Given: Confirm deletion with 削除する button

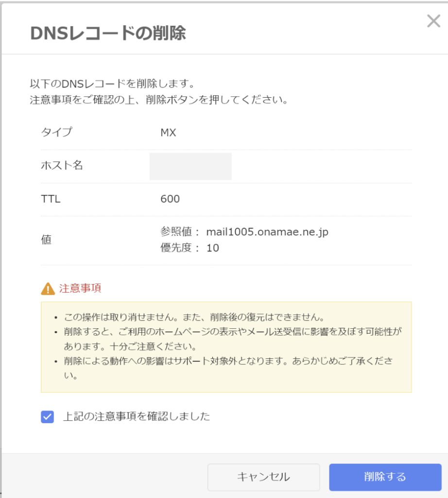Looking at the screenshot, I should coord(385,477).
